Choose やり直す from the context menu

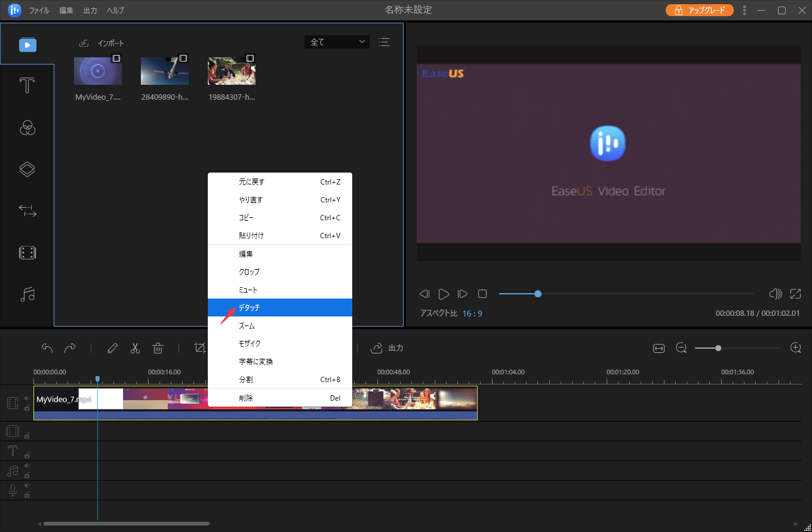coord(280,200)
